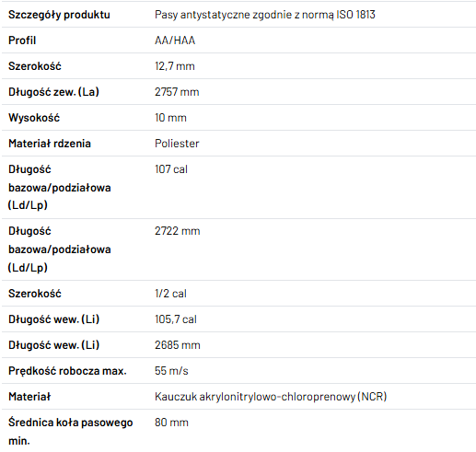Click the 1/2 cal width value
This screenshot has height=452, width=476.
(170, 294)
